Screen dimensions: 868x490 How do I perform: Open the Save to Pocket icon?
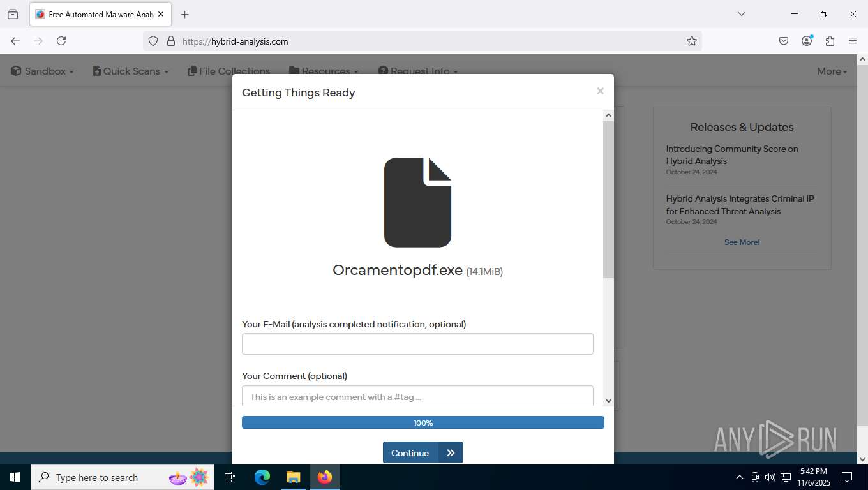tap(784, 41)
